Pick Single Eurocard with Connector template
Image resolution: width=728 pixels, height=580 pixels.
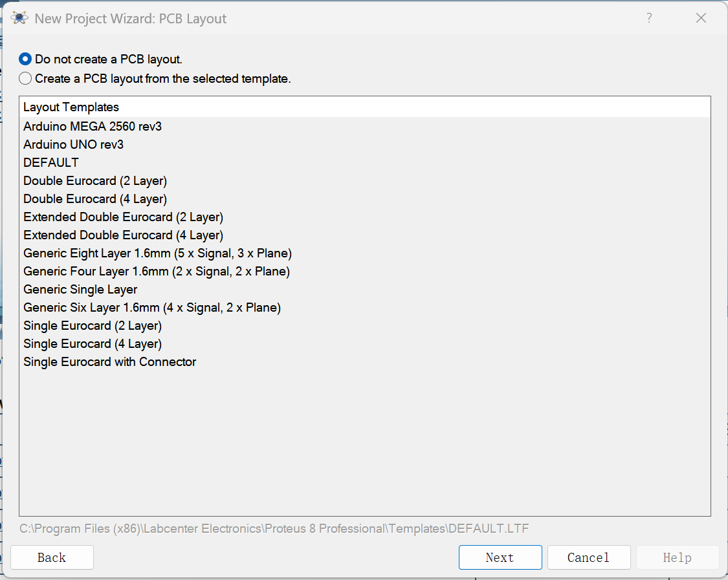pos(109,361)
